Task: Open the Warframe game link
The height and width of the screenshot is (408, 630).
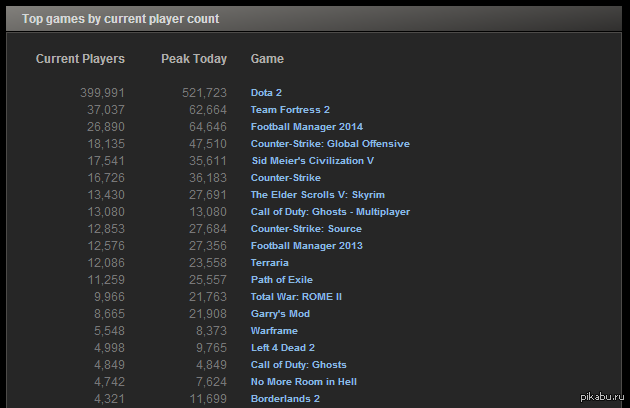Action: [x=274, y=331]
